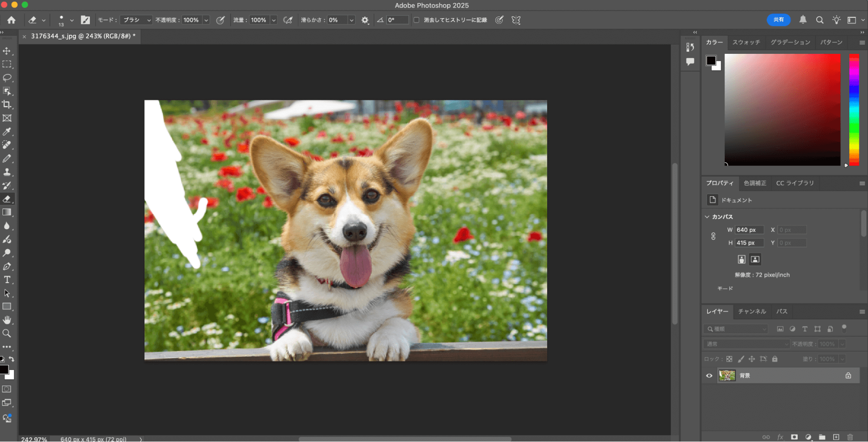
Task: Toggle symmetry paint butterfly options
Action: [x=516, y=20]
